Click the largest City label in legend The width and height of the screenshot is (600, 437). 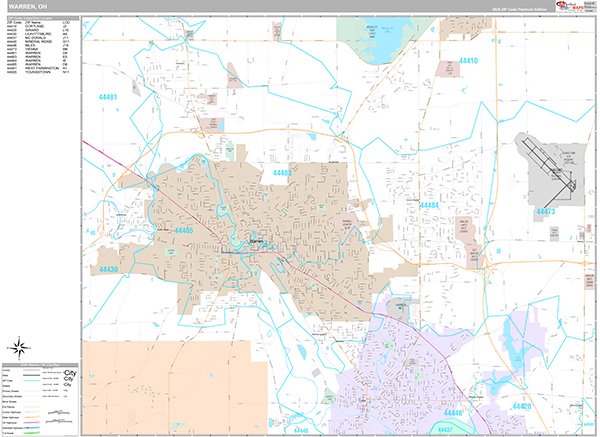click(x=69, y=373)
